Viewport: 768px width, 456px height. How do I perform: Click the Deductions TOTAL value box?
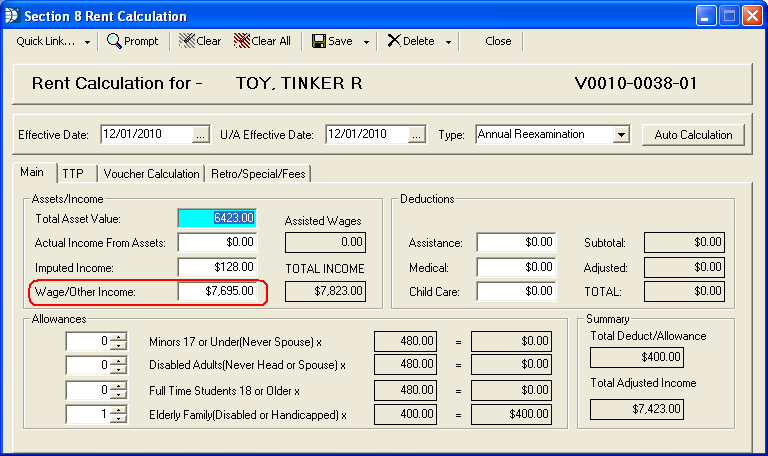tap(684, 291)
